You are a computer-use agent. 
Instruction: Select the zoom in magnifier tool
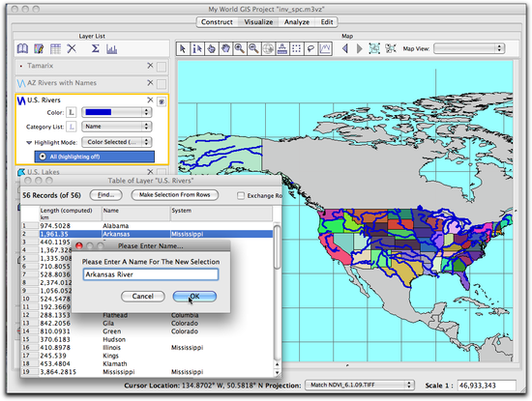pos(240,49)
